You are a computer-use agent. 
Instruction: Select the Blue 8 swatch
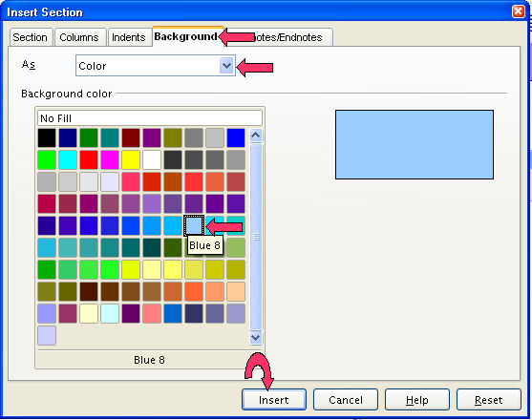[194, 226]
